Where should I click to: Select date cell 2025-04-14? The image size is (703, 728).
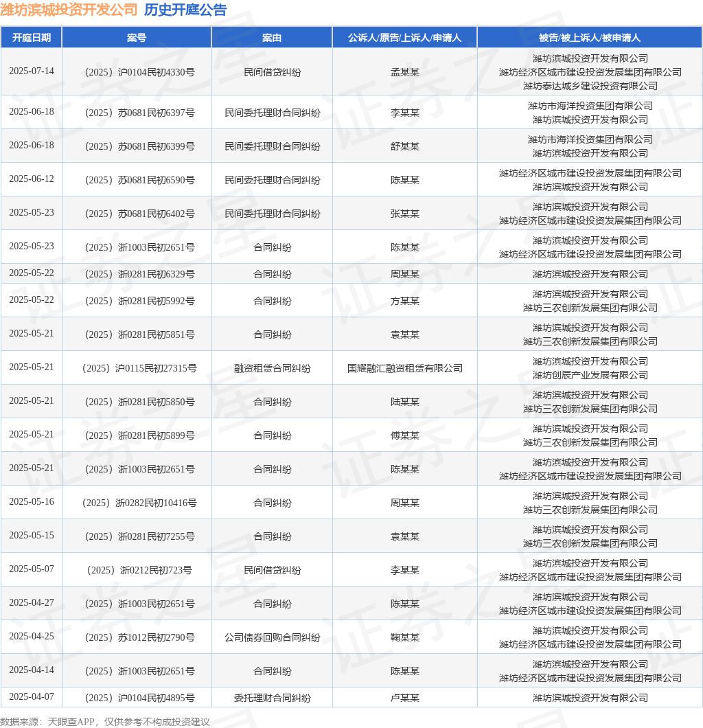[32, 670]
